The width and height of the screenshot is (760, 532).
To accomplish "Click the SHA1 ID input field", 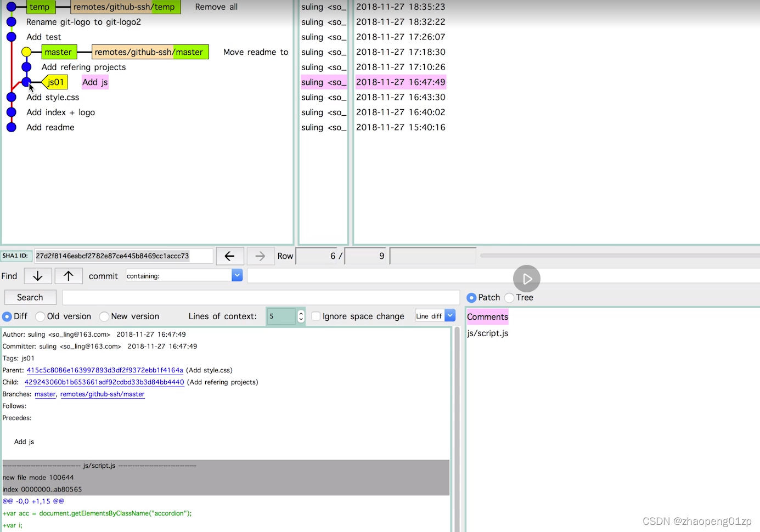I will pos(123,256).
